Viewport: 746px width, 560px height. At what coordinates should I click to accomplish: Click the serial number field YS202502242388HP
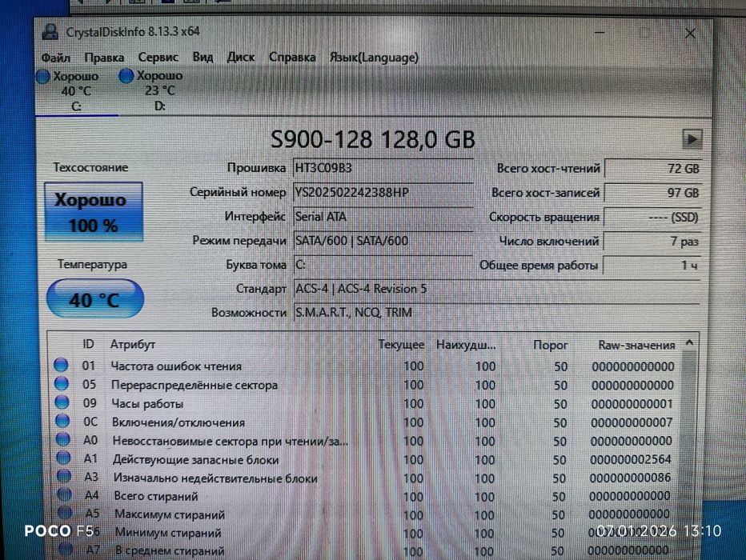(383, 192)
